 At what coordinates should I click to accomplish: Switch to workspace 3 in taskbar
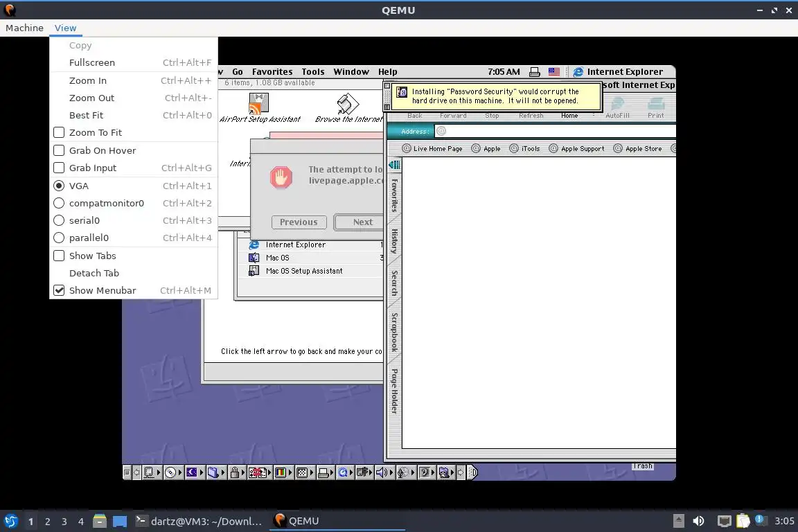point(64,522)
